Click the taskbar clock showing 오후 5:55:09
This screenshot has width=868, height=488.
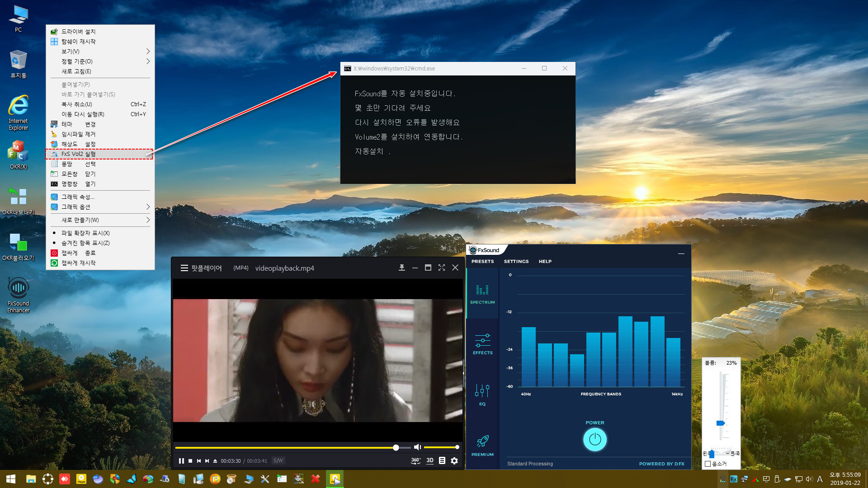coord(845,479)
